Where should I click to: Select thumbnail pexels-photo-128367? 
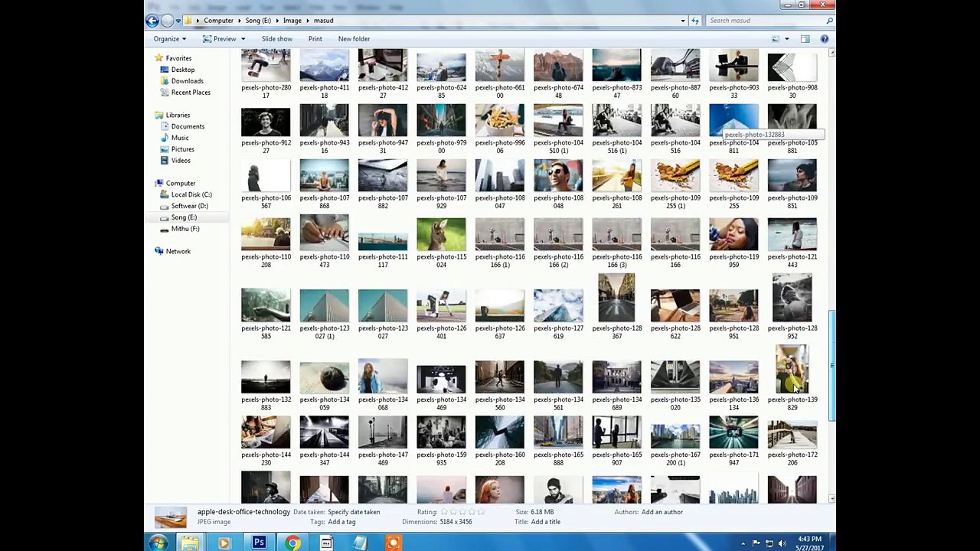tap(616, 298)
